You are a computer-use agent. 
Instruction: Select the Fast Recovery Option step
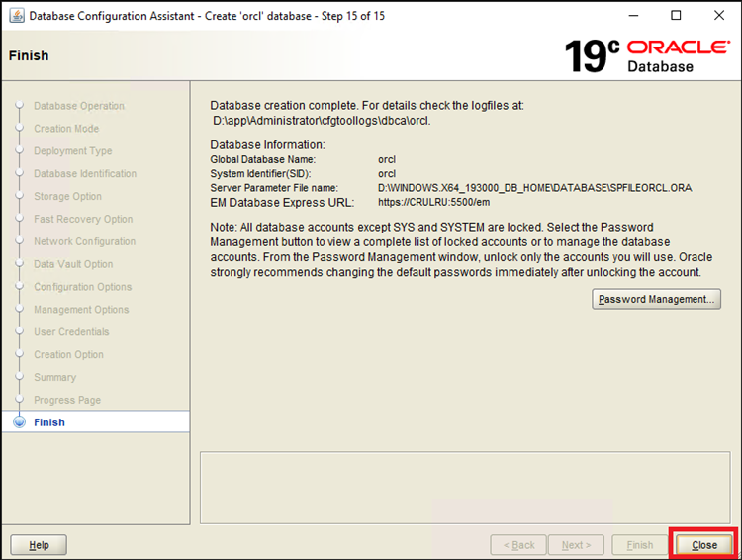tap(83, 219)
